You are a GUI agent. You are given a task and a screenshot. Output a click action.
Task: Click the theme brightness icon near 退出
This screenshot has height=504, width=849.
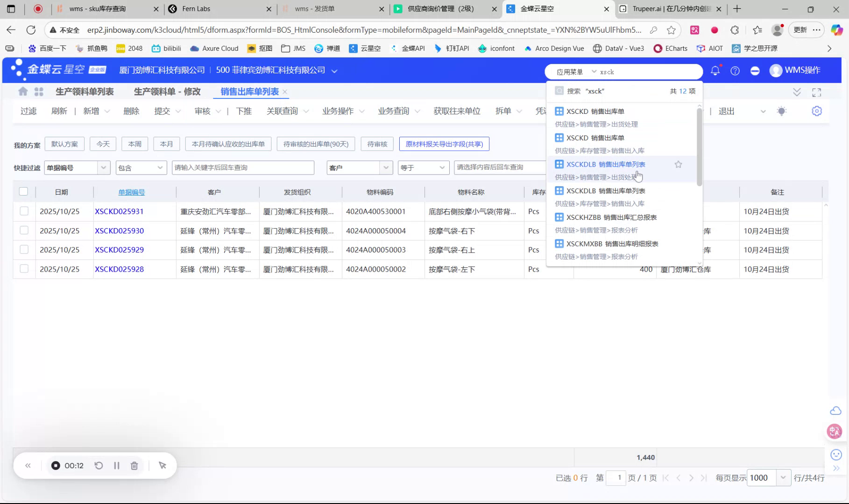pos(782,111)
